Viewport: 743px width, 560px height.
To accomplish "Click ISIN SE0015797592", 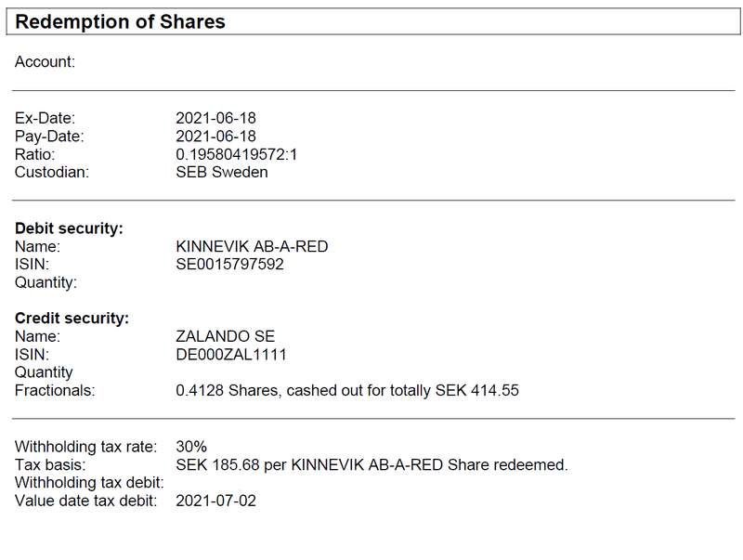I will pos(229,264).
